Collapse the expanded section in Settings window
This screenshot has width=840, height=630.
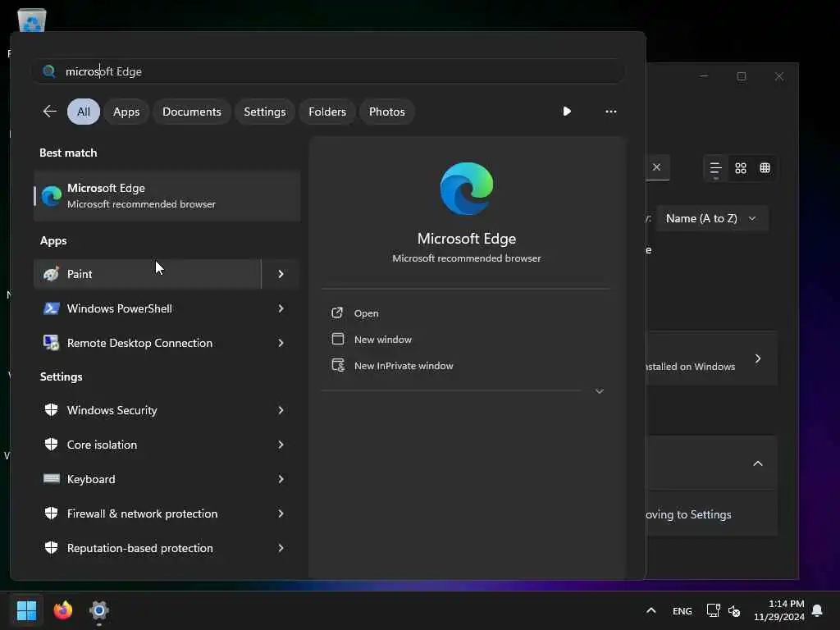(x=757, y=463)
